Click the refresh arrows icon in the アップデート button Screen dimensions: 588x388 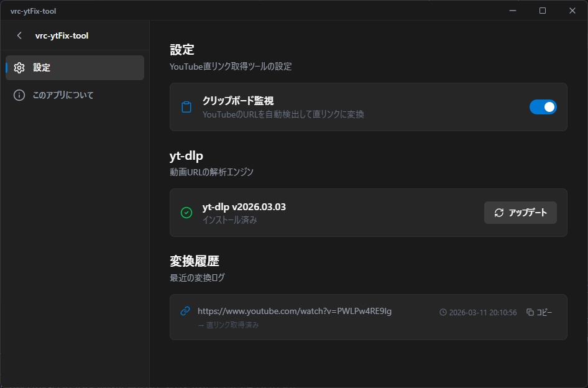[498, 213]
